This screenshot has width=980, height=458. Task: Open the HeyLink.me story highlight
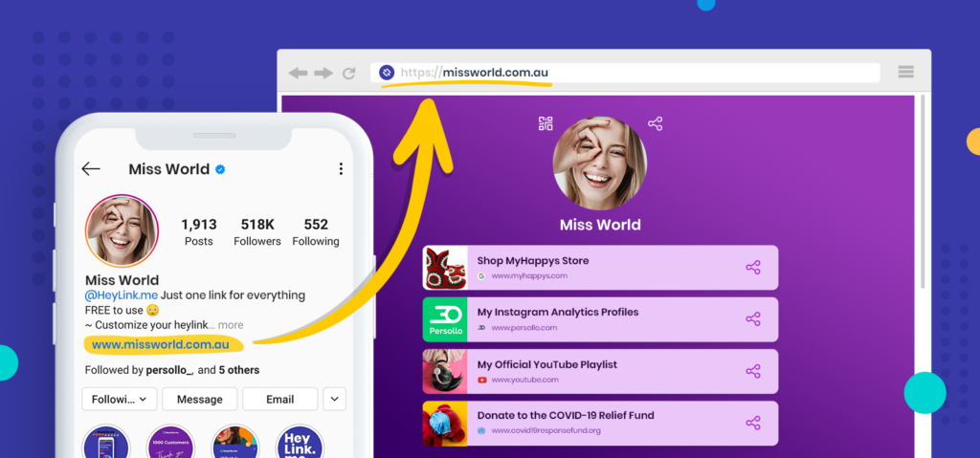pos(300,443)
